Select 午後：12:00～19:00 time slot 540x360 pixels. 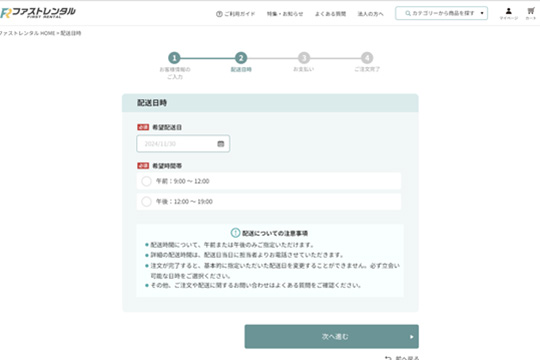[x=269, y=202]
